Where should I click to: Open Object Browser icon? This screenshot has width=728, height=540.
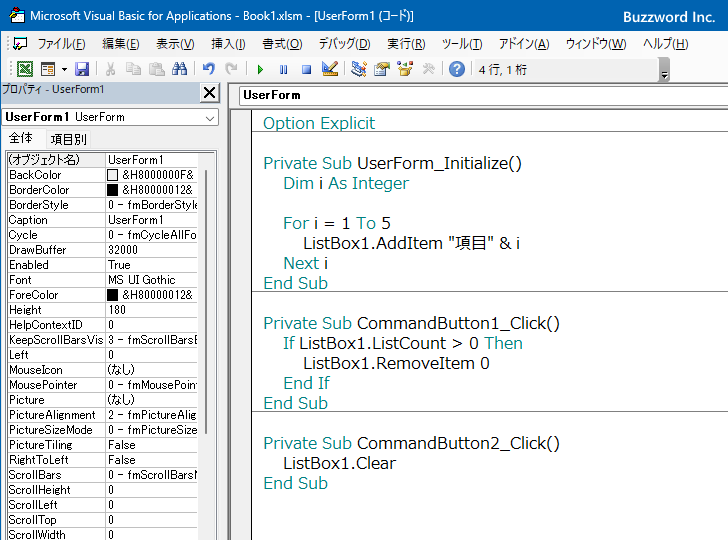click(405, 70)
